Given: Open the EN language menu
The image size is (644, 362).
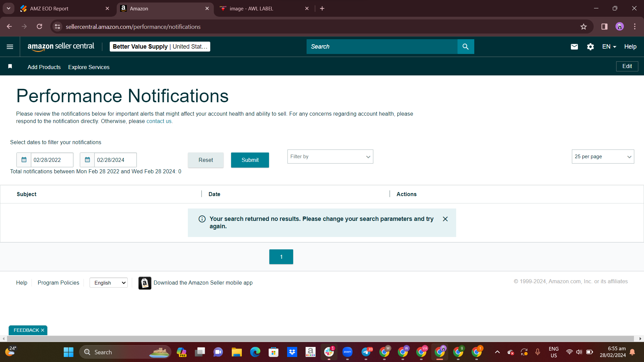Looking at the screenshot, I should (609, 47).
